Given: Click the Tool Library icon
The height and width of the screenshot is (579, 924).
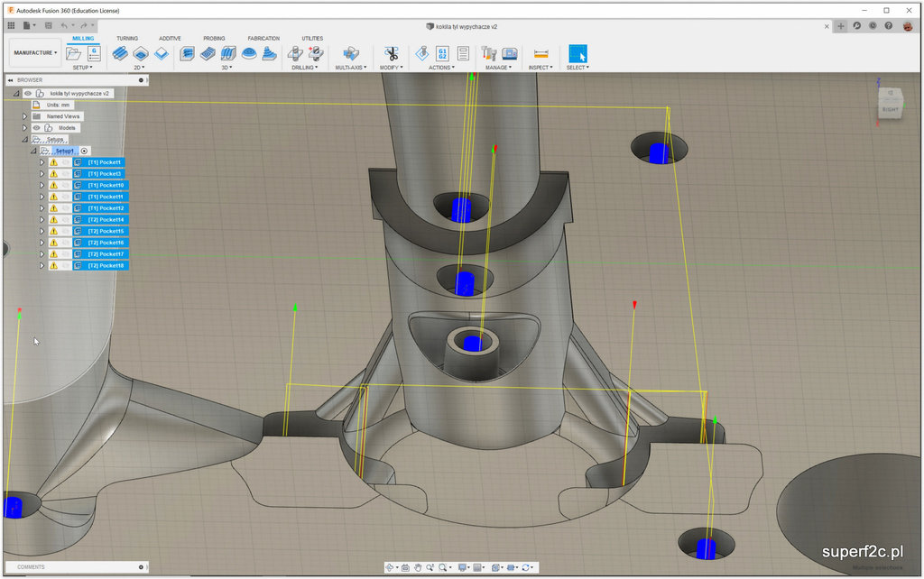Looking at the screenshot, I should [x=489, y=54].
